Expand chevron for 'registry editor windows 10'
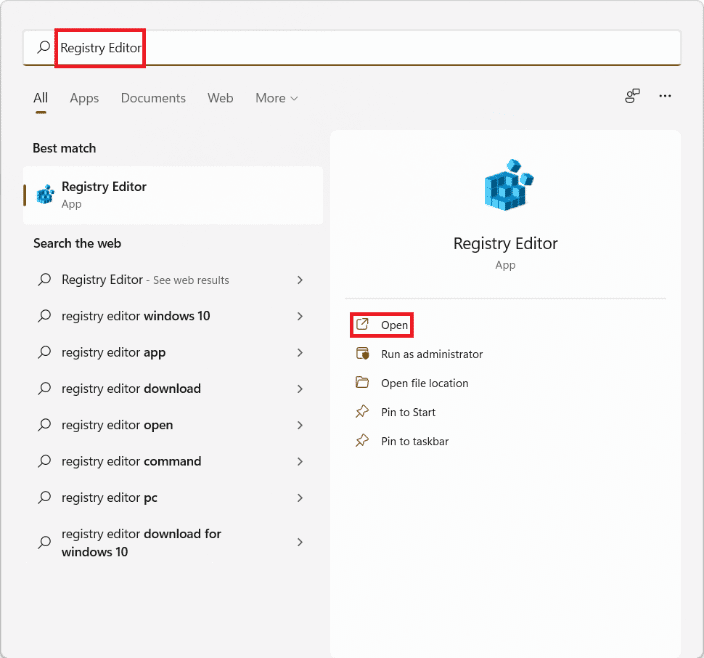Image resolution: width=704 pixels, height=658 pixels. click(x=300, y=316)
